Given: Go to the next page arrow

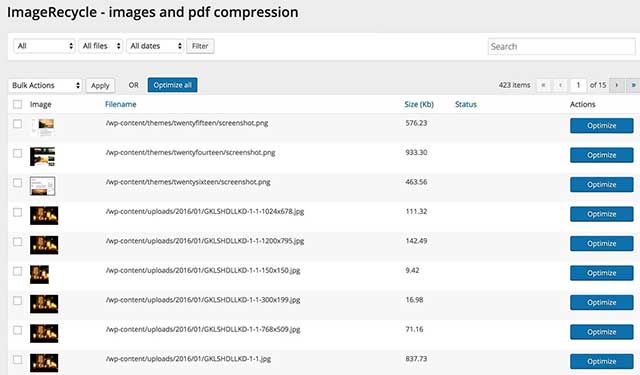Looking at the screenshot, I should pos(617,85).
